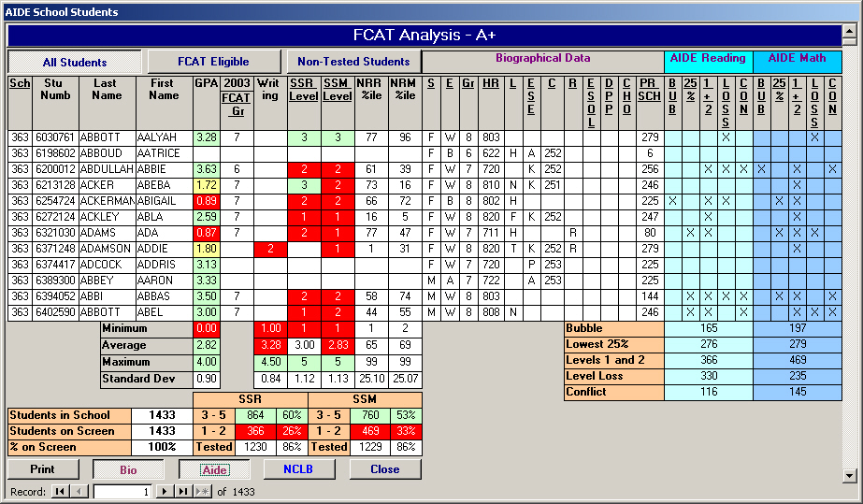Toggle the Aide button

tap(215, 469)
